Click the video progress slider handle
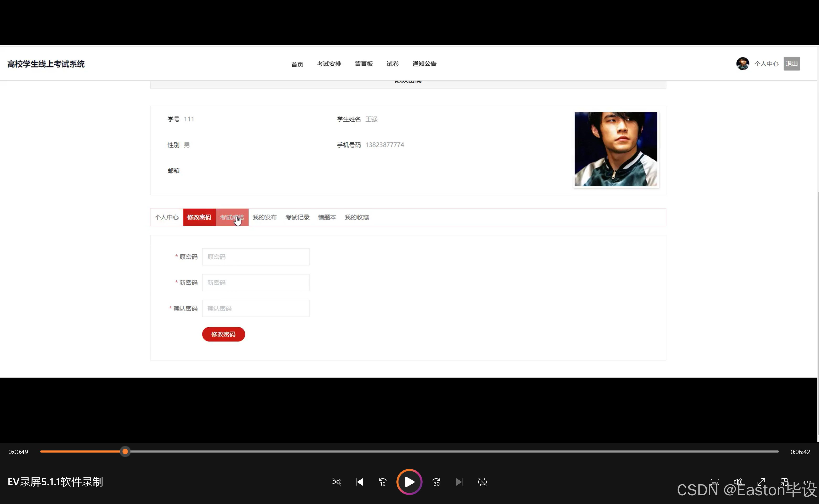Viewport: 819px width, 504px height. coord(125,452)
